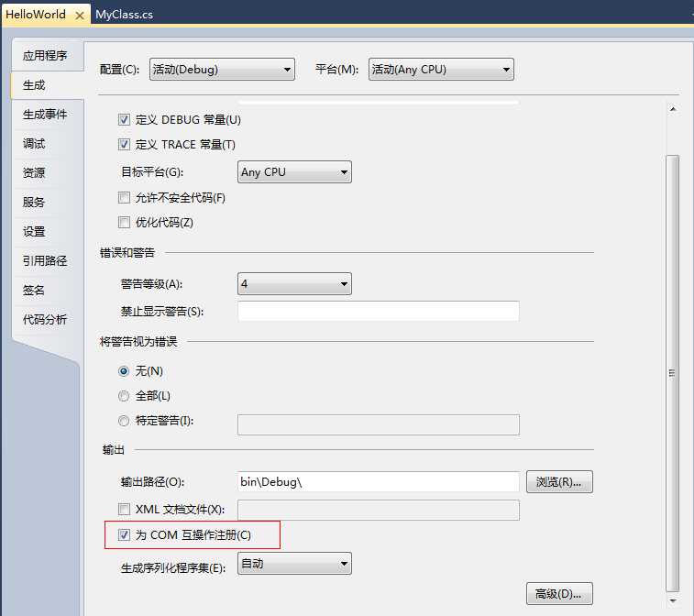Open the 目标平台 Any CPU dropdown
Screen dimensions: 694x616
[x=294, y=172]
